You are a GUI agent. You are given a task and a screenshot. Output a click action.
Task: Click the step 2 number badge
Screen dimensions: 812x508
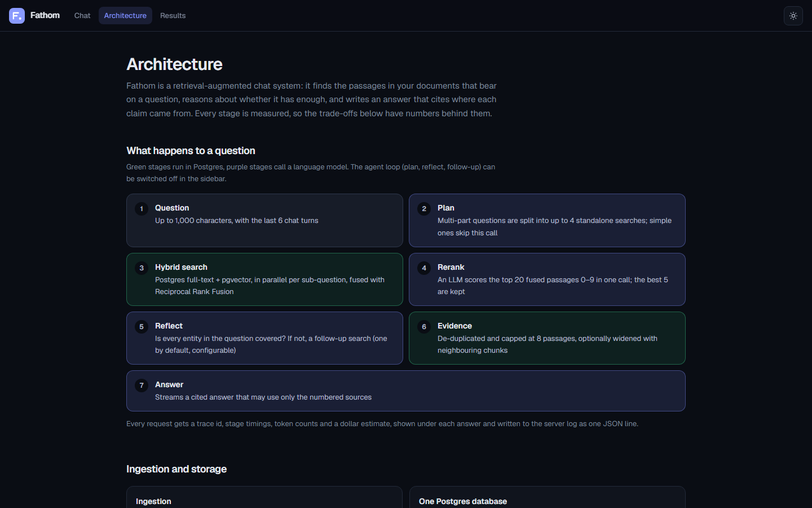pos(424,209)
